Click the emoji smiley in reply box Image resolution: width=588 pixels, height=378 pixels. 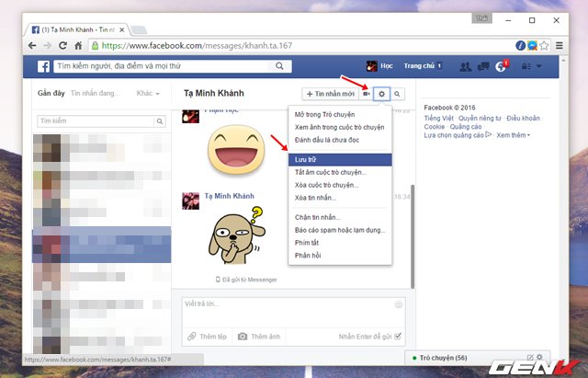click(398, 304)
